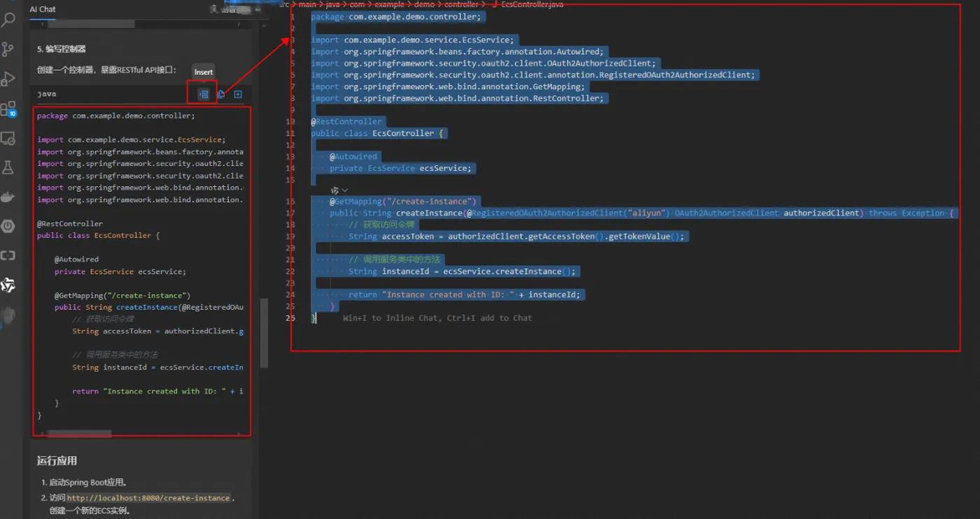The width and height of the screenshot is (980, 519).
Task: Open the Search view in activity bar
Action: [8, 20]
